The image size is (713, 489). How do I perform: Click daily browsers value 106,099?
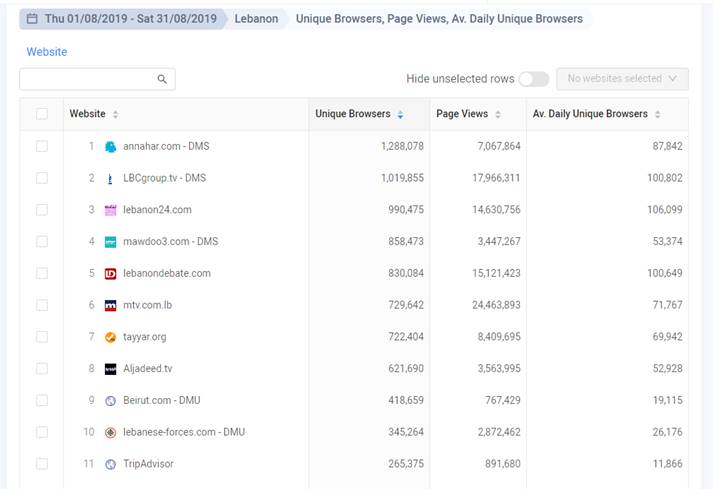coord(665,210)
